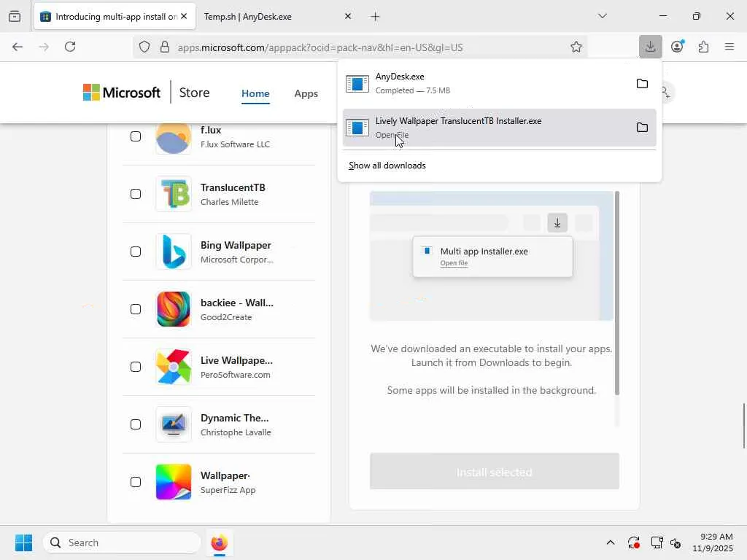
Task: Click the Install selected button
Action: [495, 472]
